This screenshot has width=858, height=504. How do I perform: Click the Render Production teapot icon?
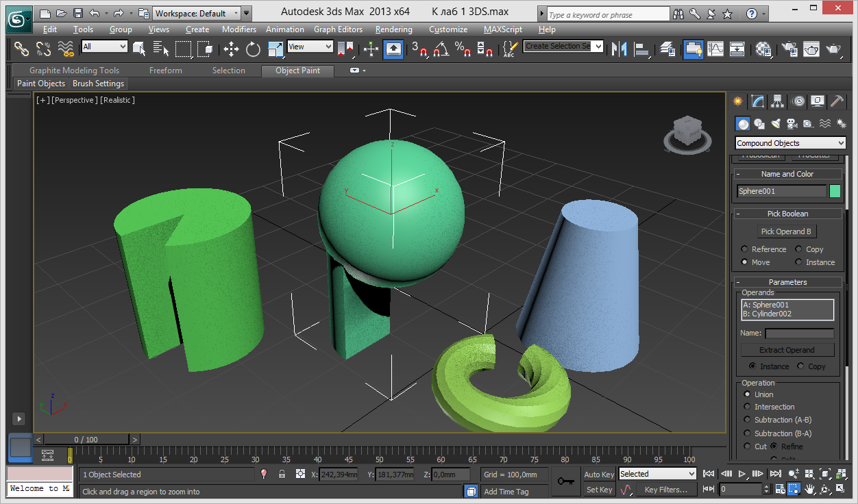point(834,49)
